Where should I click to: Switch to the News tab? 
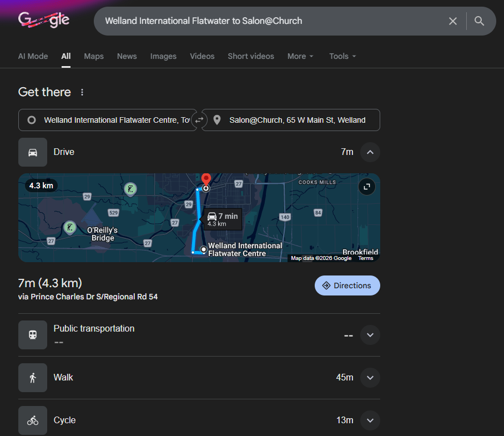(x=127, y=56)
